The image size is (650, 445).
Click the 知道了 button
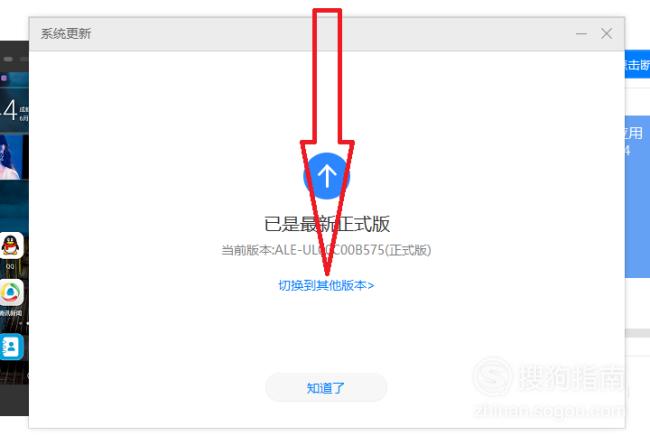tap(326, 387)
